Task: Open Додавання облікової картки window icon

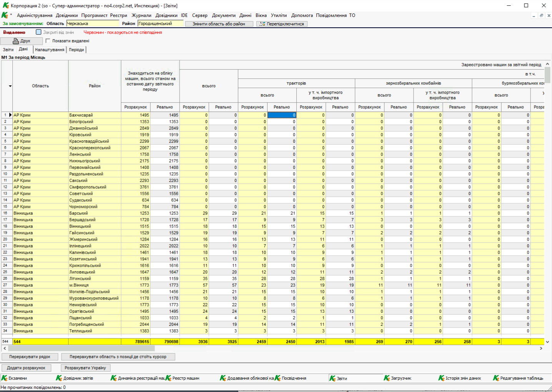Action: 223,378
